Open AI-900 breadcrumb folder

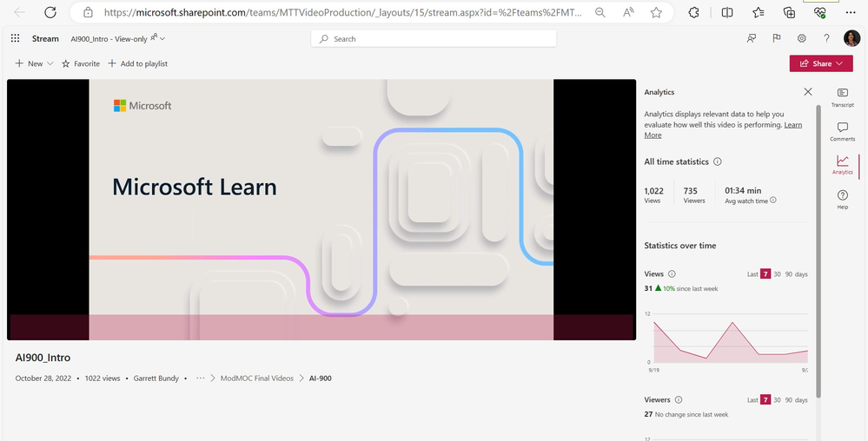[x=321, y=378]
